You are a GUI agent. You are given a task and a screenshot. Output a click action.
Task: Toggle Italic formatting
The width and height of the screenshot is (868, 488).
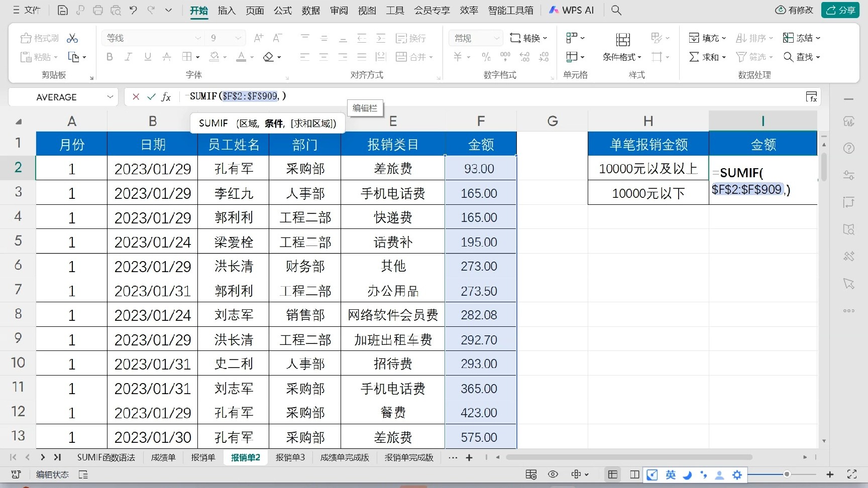(129, 57)
